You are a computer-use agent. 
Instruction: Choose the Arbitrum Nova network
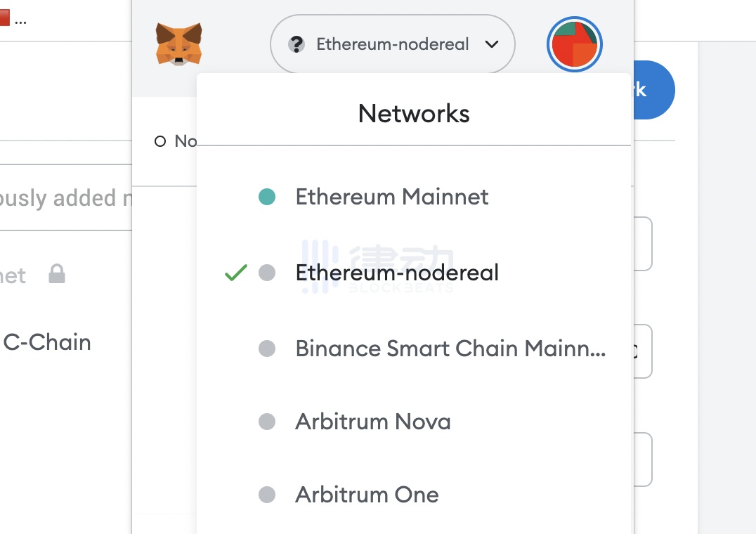(x=372, y=422)
